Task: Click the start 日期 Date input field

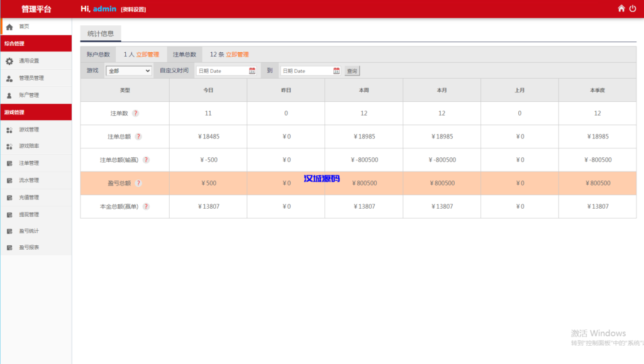Action: click(x=222, y=71)
